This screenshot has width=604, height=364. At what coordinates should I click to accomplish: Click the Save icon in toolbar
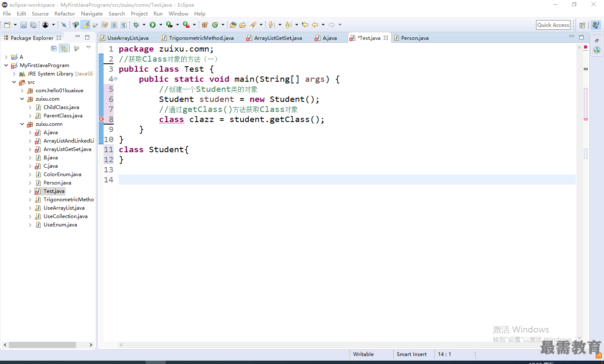[24, 25]
